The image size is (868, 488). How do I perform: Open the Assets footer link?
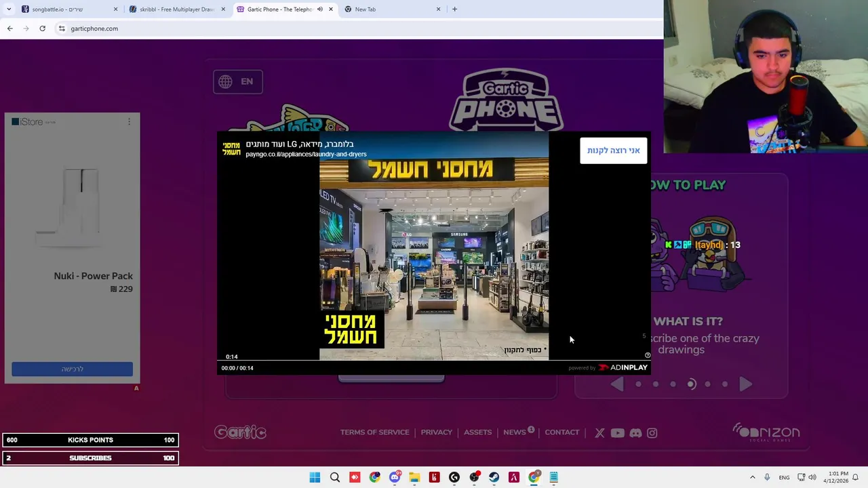coord(477,432)
